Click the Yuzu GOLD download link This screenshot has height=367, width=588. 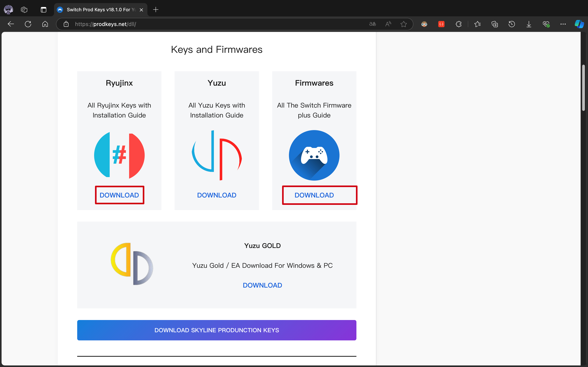point(262,285)
